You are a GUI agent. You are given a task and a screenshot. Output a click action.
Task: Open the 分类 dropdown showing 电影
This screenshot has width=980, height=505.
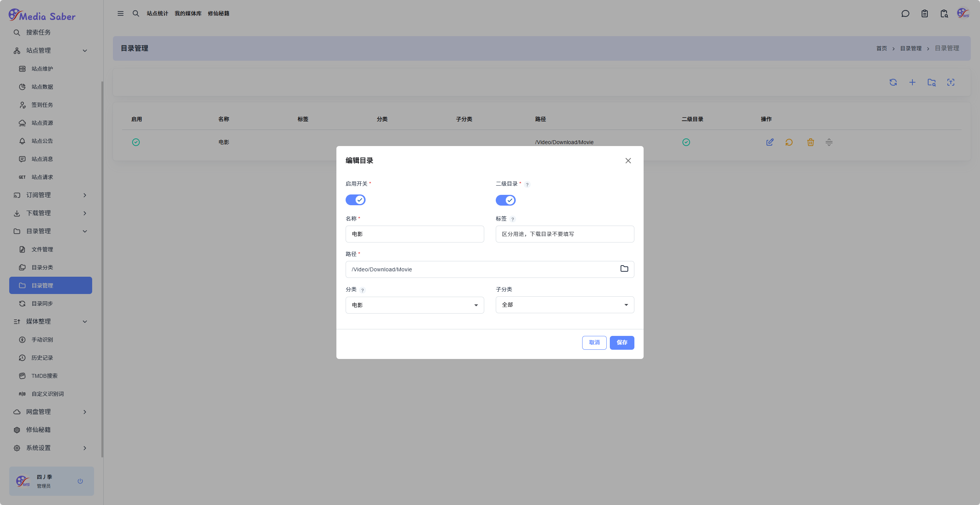(414, 305)
